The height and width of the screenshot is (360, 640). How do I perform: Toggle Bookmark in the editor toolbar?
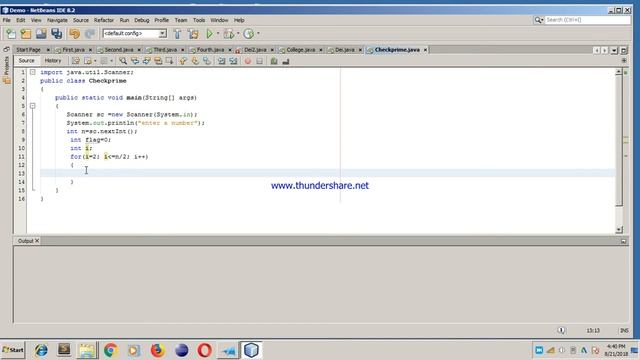pyautogui.click(x=207, y=61)
